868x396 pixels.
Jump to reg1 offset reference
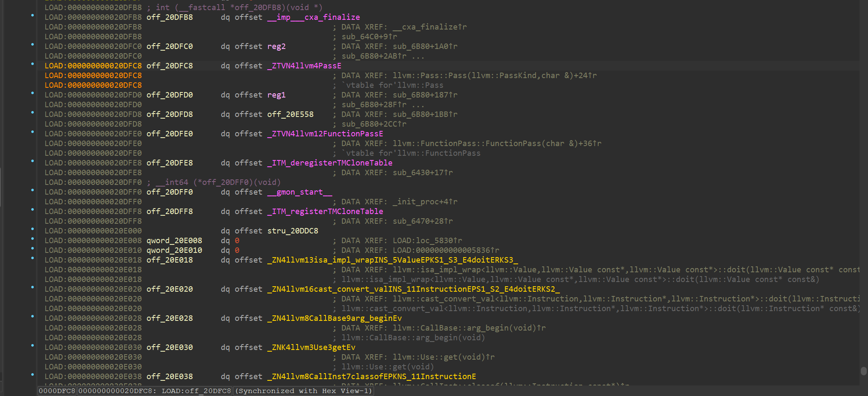tap(276, 95)
